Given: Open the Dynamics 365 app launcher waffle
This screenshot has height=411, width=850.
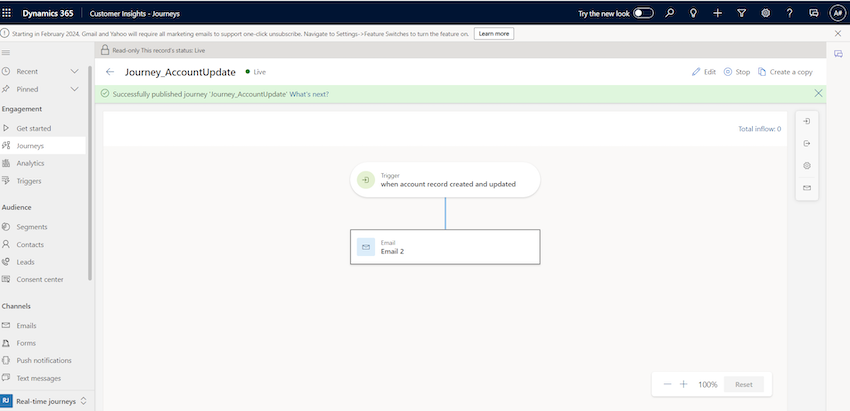Looking at the screenshot, I should (x=7, y=13).
